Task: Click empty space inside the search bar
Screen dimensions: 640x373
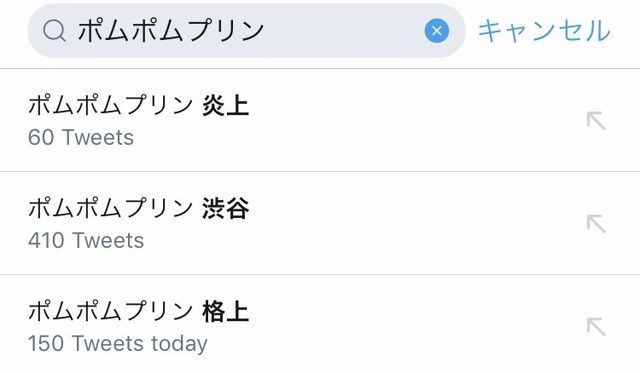Action: pyautogui.click(x=343, y=31)
